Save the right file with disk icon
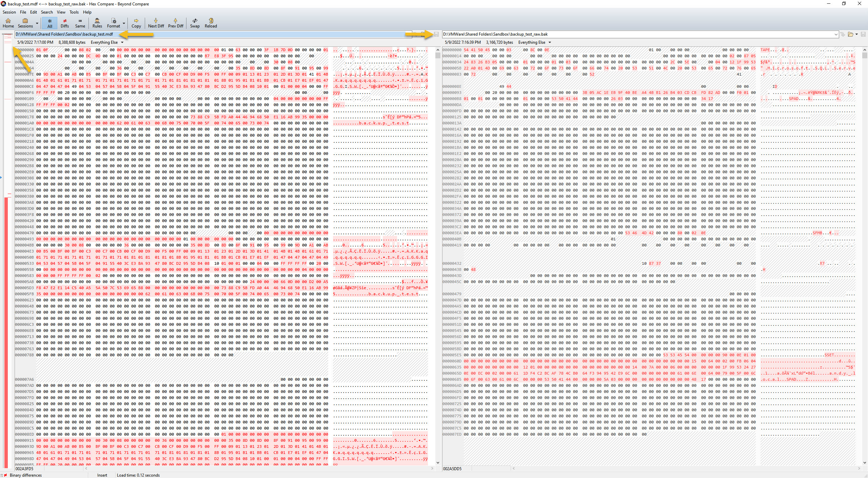868x478 pixels. point(863,34)
